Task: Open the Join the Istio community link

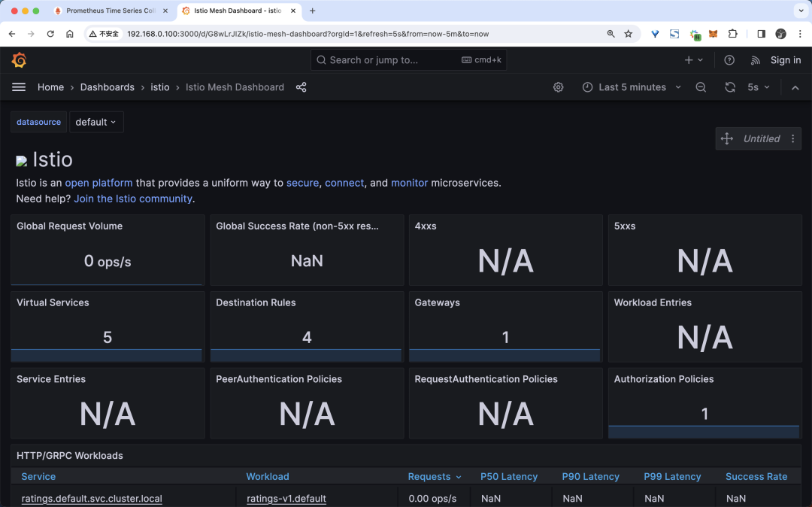Action: pyautogui.click(x=133, y=199)
